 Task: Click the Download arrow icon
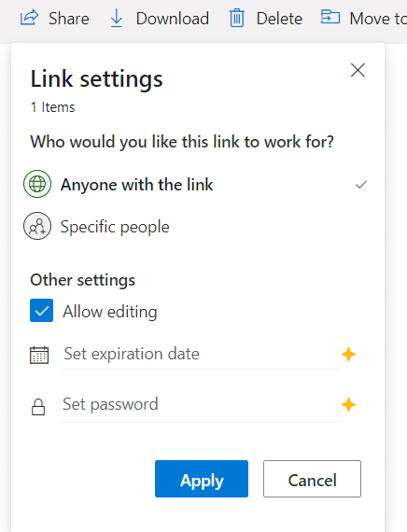coord(117,18)
